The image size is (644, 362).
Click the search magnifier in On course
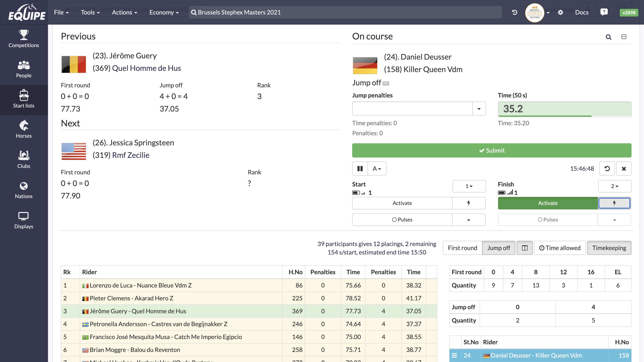pos(608,37)
